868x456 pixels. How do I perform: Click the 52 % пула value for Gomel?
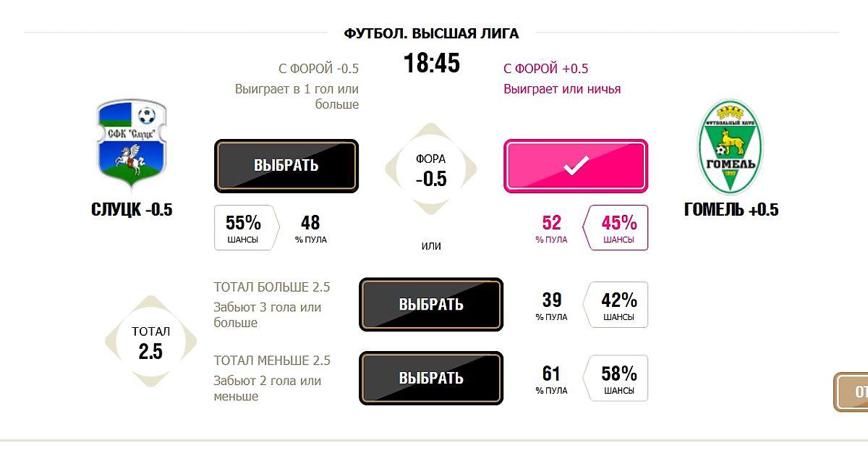point(551,228)
